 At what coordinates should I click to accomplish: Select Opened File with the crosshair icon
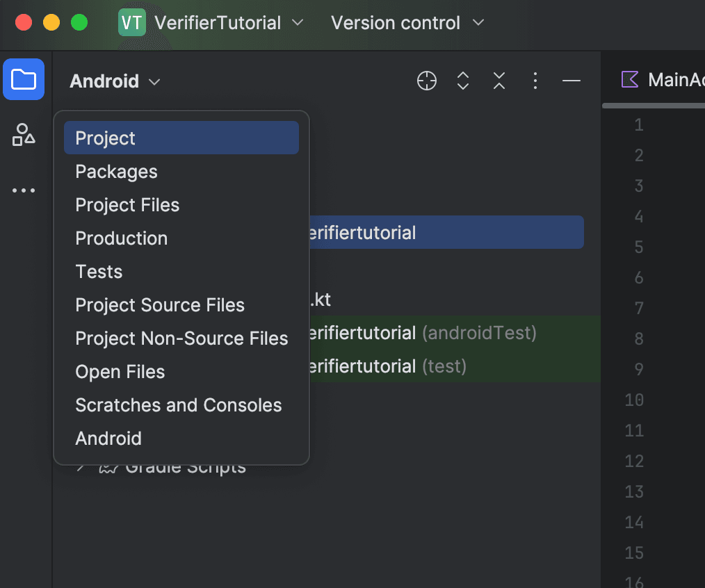click(426, 81)
